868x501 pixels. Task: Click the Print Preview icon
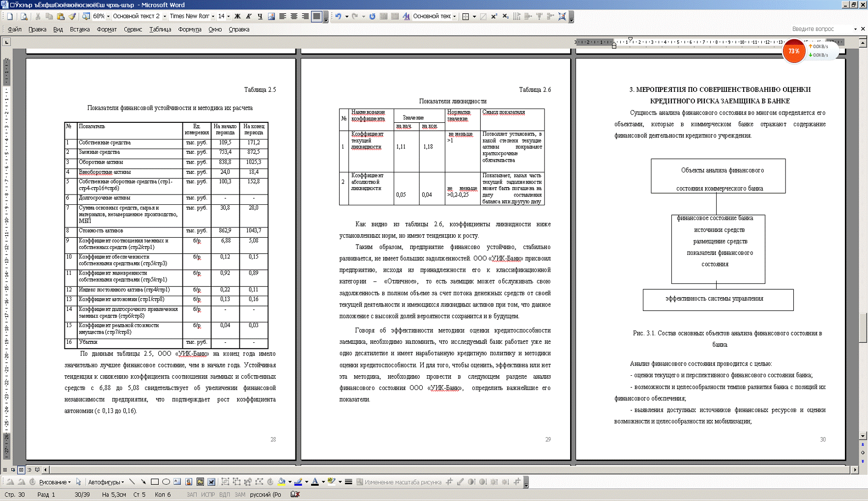coord(24,16)
